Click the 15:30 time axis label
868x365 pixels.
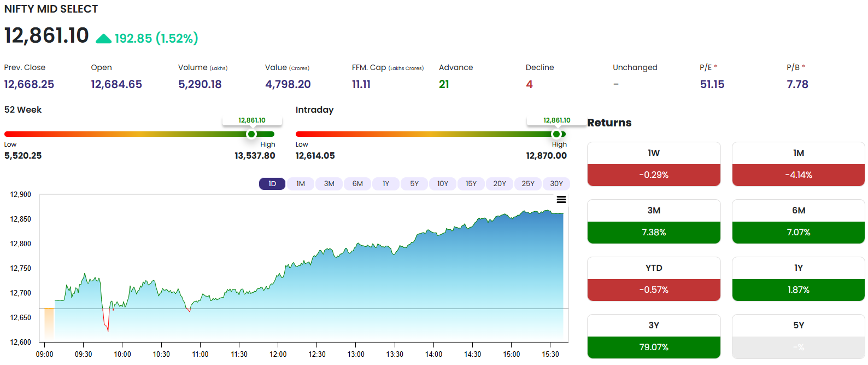coord(550,354)
